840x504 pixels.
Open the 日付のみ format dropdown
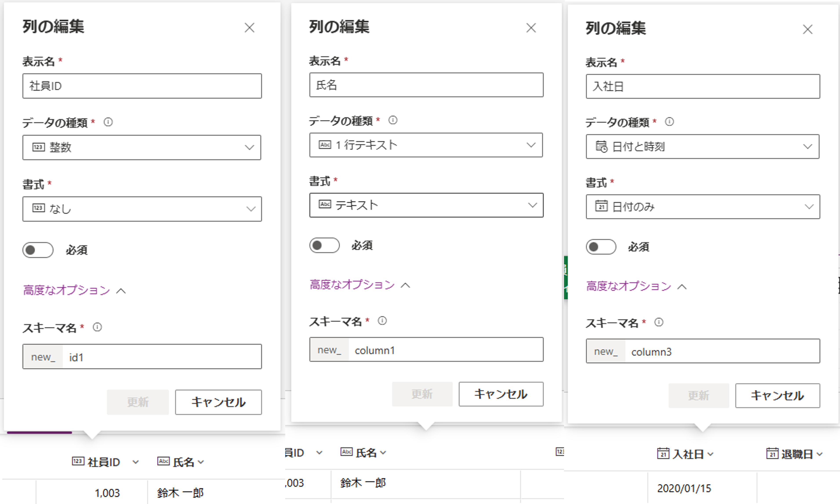[x=703, y=207]
